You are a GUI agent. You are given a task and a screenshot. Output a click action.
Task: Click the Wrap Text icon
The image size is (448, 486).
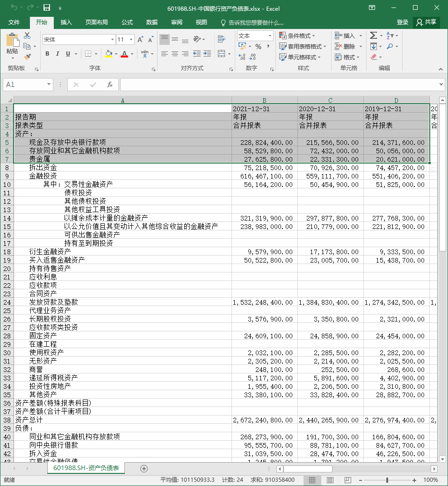coord(222,39)
